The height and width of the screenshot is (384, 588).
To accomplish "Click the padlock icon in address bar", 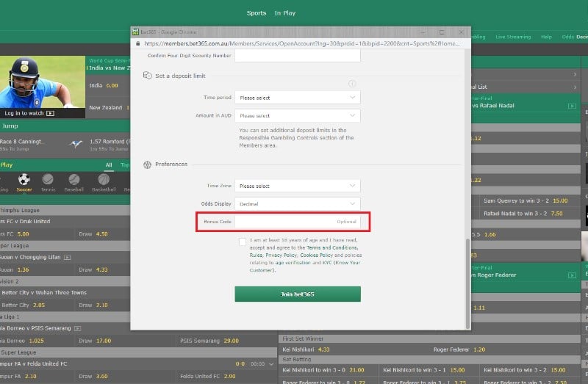I will (138, 43).
